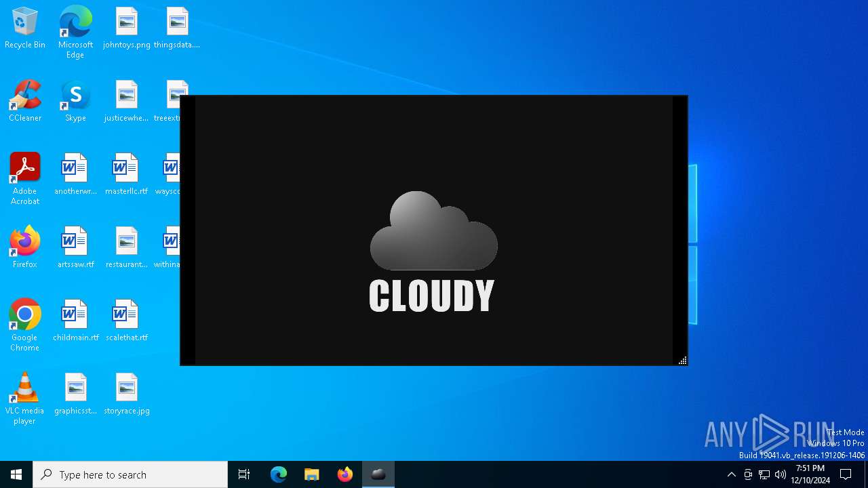Open CCleaner desktop shortcut
The image size is (868, 488).
click(25, 102)
